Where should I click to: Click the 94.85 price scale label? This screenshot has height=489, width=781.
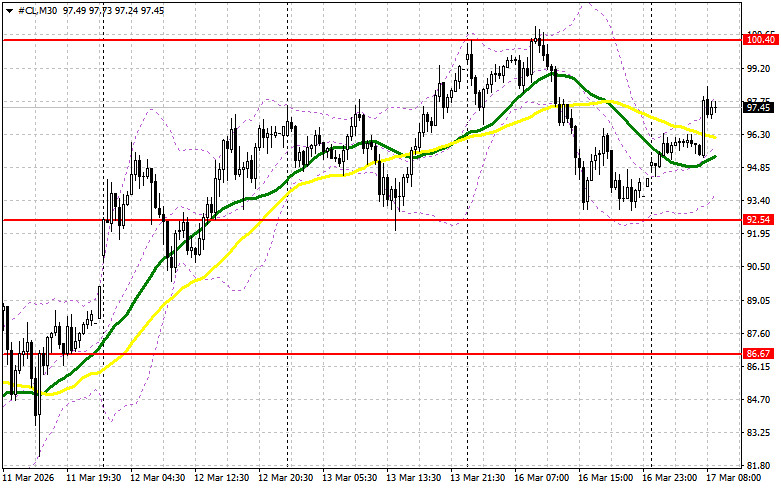point(759,168)
